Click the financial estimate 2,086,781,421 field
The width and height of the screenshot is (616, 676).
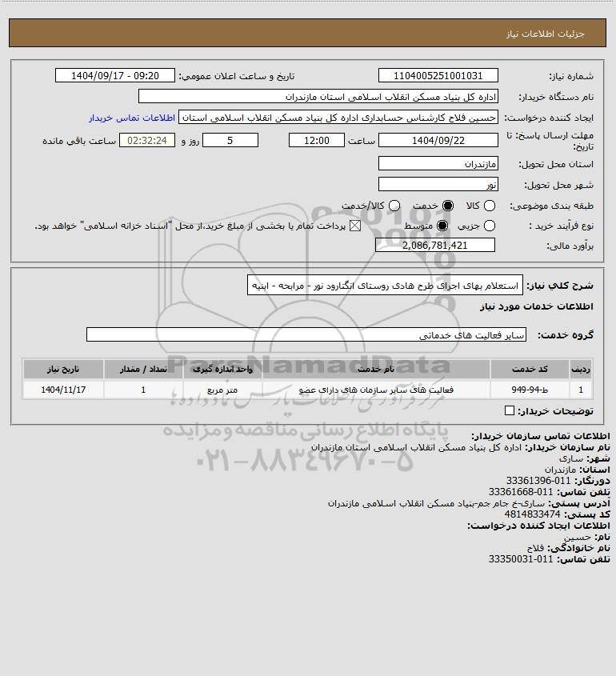tap(435, 245)
